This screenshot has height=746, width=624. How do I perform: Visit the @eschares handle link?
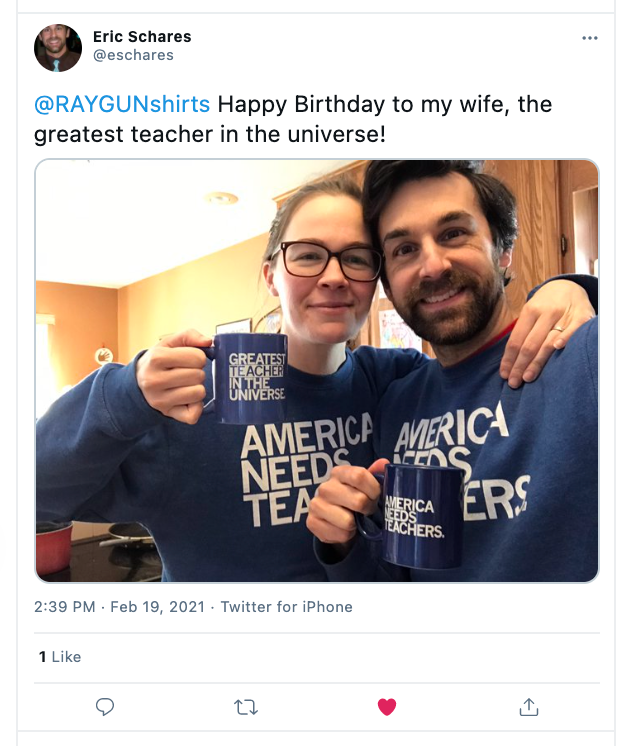133,56
